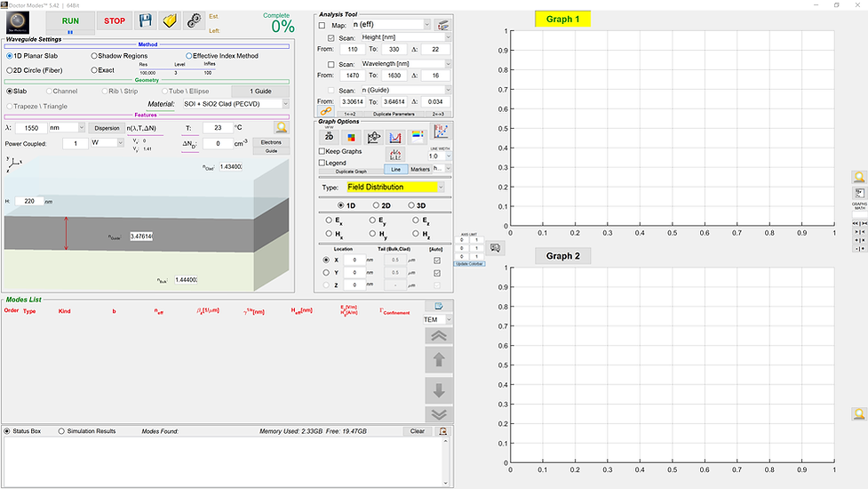Enable the Legend checkbox
Viewport: 868px width, 489px height.
(x=322, y=163)
